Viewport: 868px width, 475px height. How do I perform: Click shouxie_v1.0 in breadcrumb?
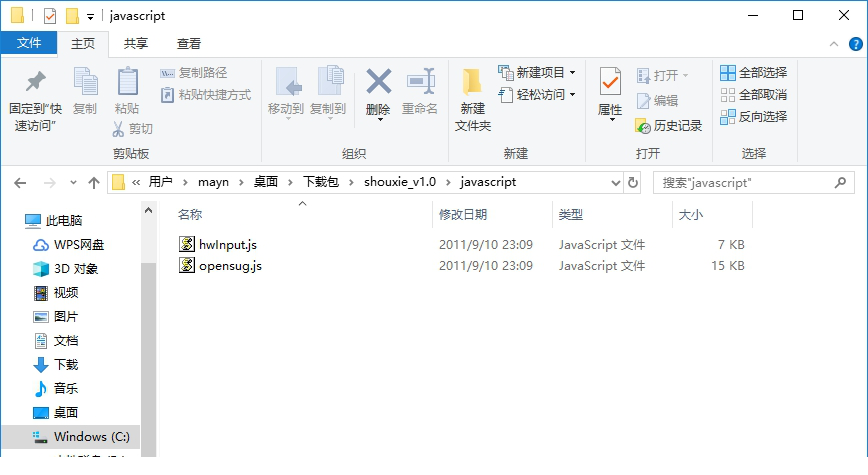pyautogui.click(x=400, y=182)
